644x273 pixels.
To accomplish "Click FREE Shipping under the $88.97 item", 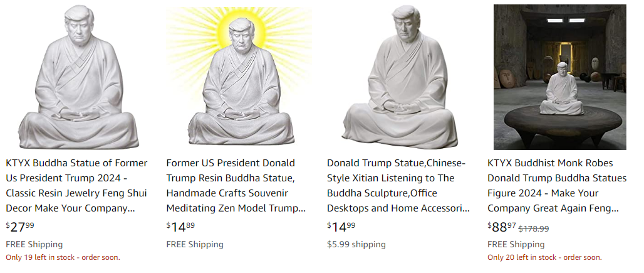I will [x=516, y=244].
